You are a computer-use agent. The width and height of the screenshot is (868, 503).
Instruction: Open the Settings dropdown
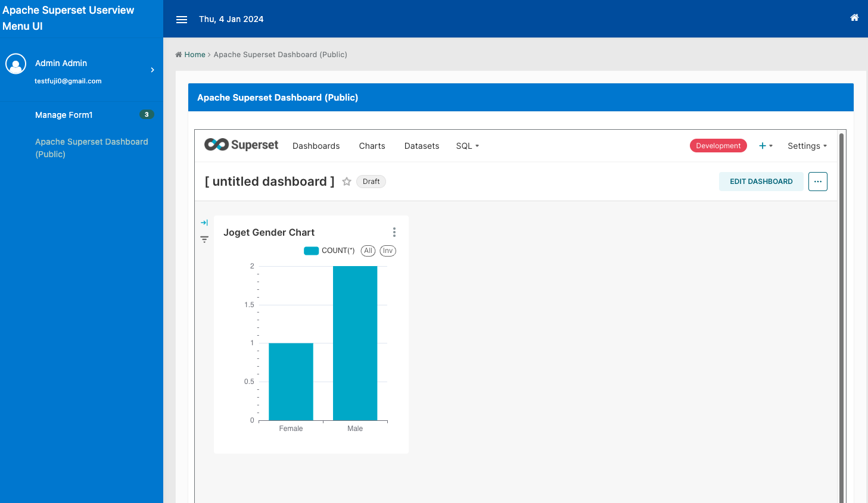tap(807, 146)
